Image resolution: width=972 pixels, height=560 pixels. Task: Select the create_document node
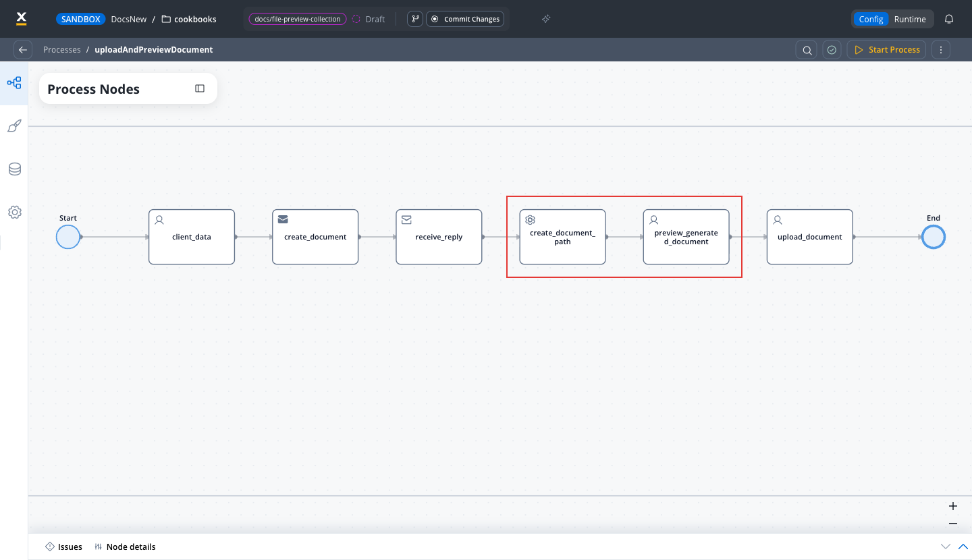click(315, 237)
